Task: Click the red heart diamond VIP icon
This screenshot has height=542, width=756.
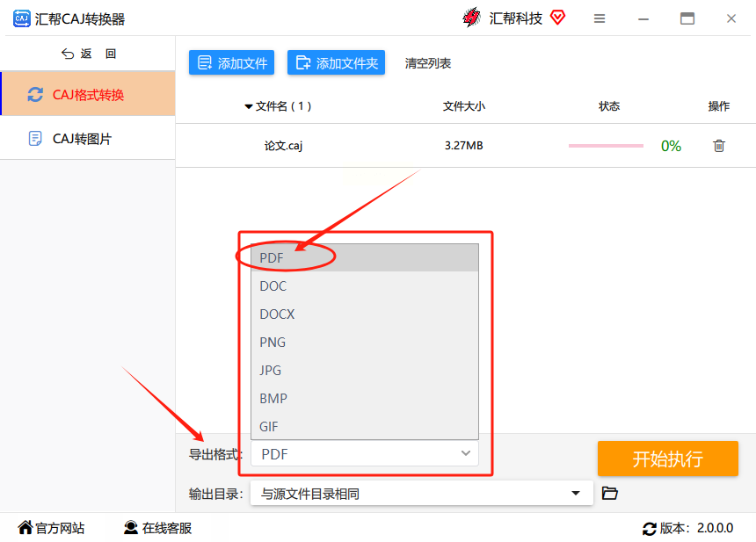Action: point(558,18)
